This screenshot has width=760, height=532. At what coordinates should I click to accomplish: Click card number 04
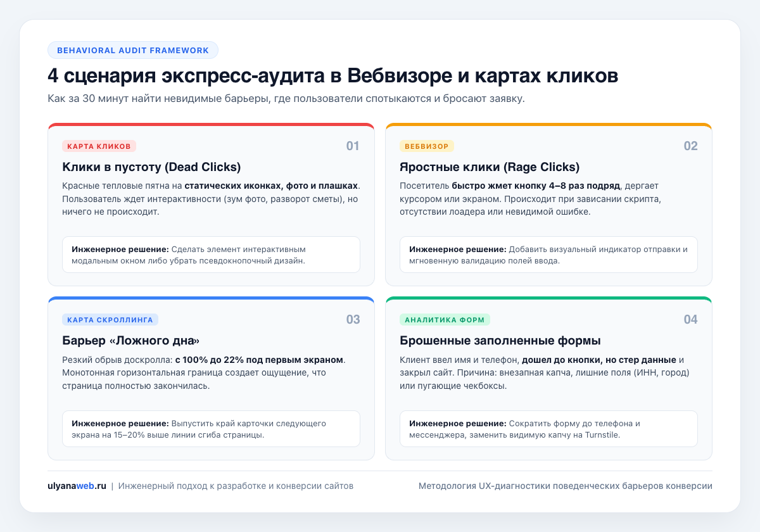click(690, 320)
